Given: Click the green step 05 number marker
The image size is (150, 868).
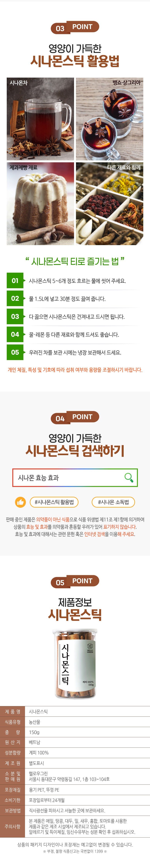Looking at the screenshot, I should click(x=15, y=352).
